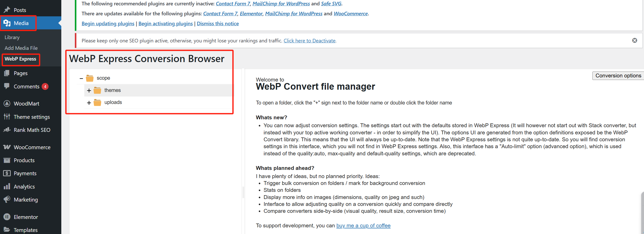Viewport: 644px width, 234px height.
Task: Open the Elementor plugin update link
Action: click(251, 14)
